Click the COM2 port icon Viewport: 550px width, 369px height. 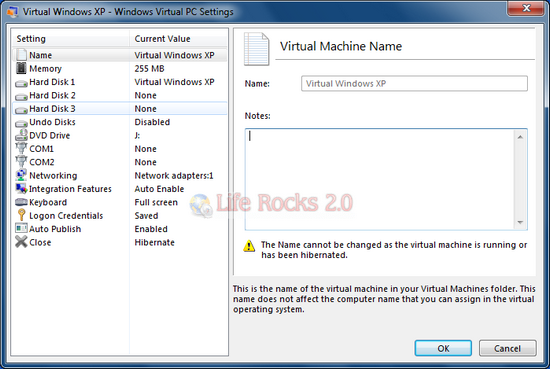[x=21, y=162]
